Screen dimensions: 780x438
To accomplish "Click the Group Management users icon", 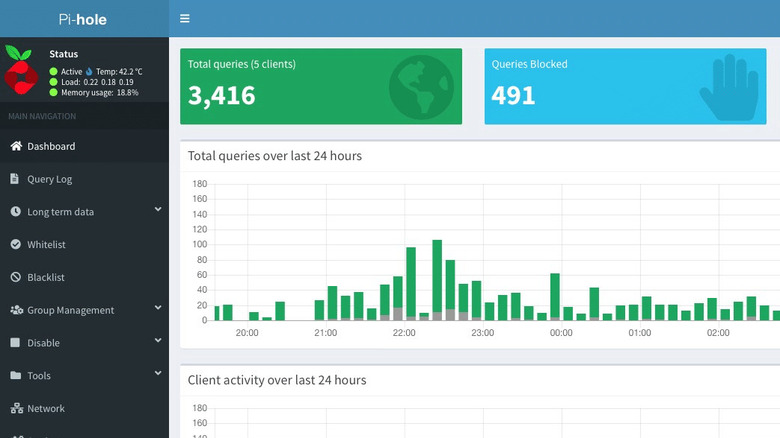I will coord(16,310).
